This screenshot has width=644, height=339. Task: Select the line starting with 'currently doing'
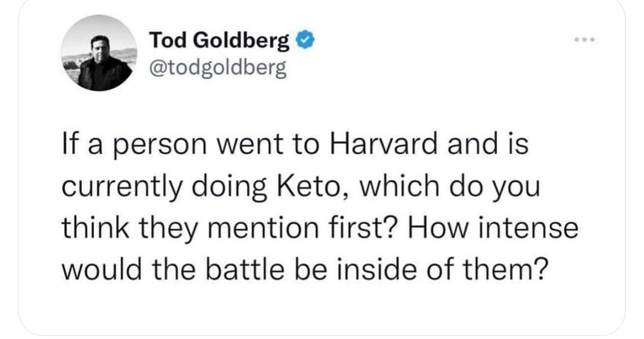point(301,188)
